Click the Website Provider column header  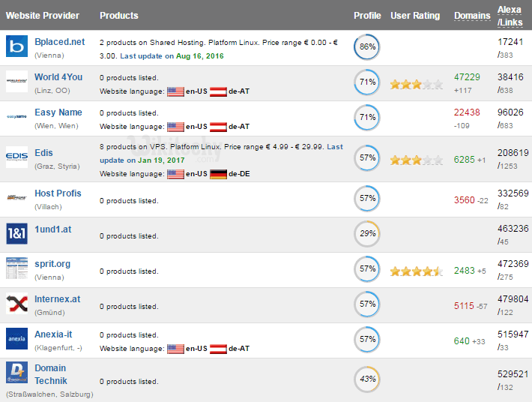[x=43, y=16]
